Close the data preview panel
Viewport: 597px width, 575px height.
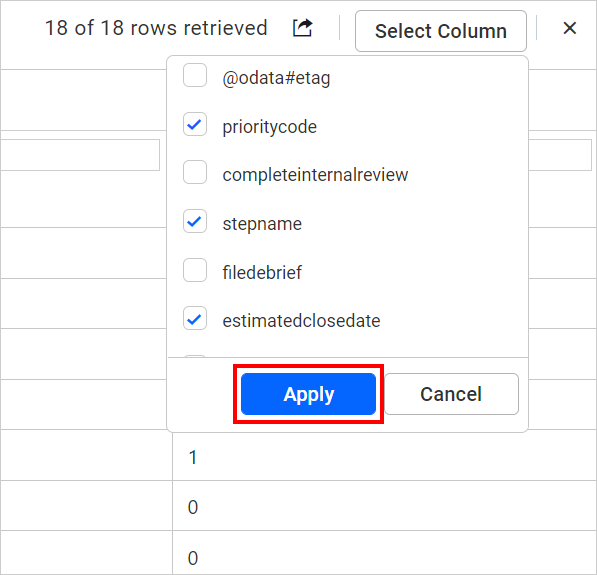tap(570, 28)
